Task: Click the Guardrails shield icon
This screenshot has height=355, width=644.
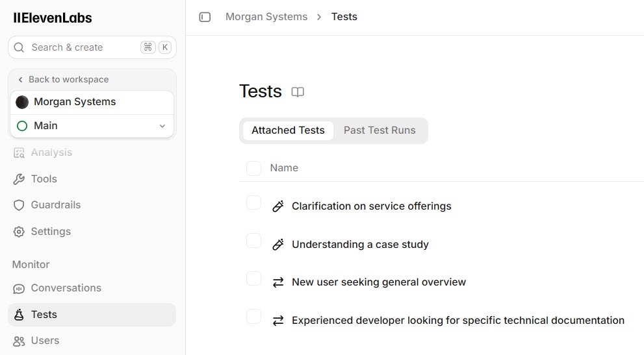Action: tap(19, 205)
